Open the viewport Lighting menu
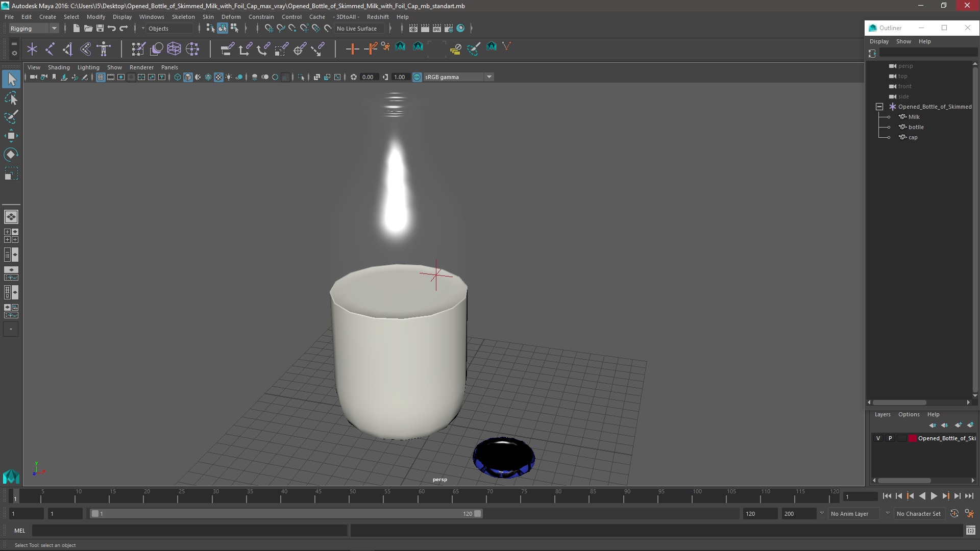This screenshot has height=551, width=980. coord(88,67)
